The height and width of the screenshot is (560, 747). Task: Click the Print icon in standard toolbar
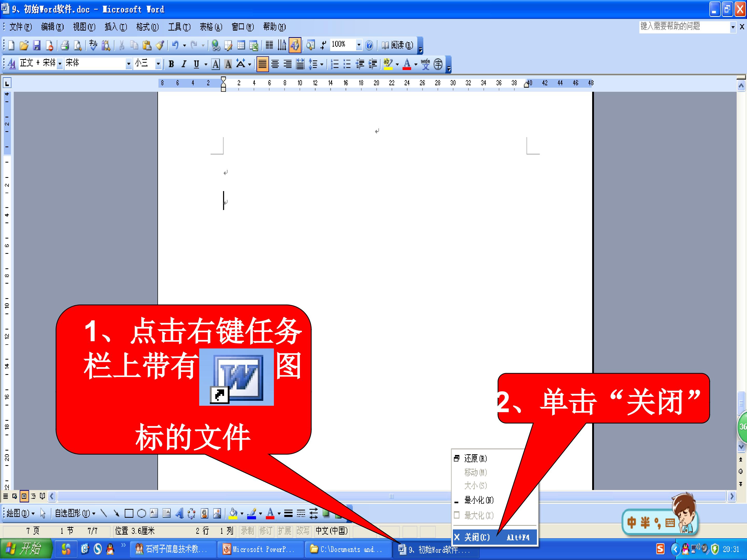[x=65, y=45]
